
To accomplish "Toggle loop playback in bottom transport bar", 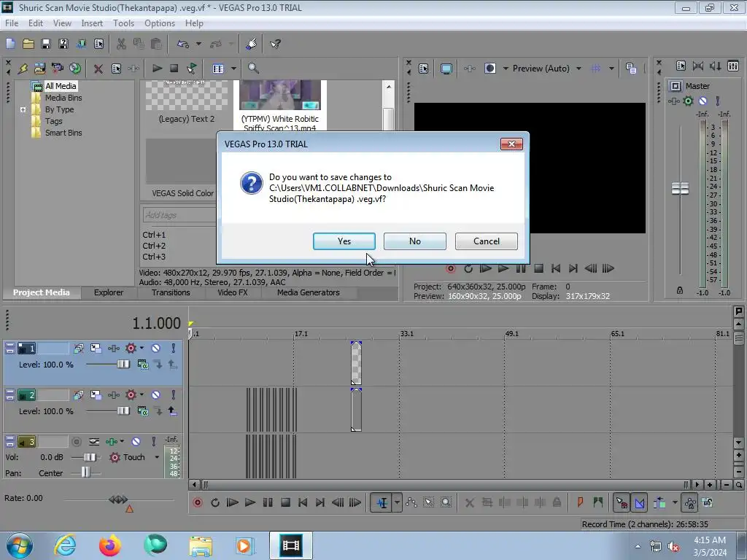I will 215,502.
